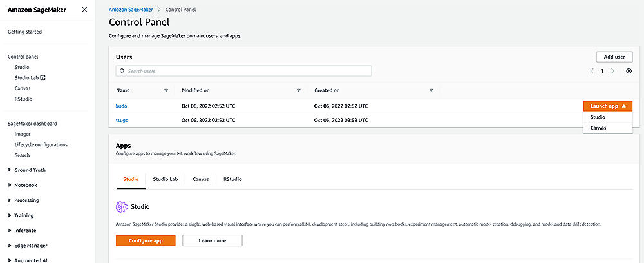Switch to the RStudio tab in Apps

click(232, 180)
